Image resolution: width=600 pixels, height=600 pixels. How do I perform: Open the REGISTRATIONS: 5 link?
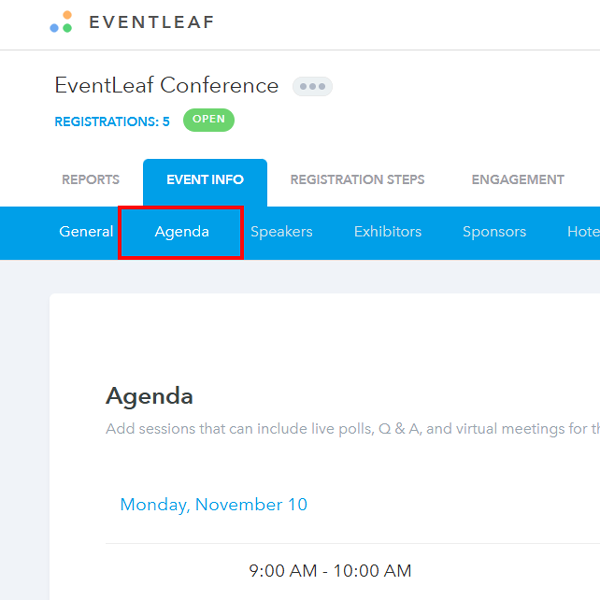tap(112, 122)
